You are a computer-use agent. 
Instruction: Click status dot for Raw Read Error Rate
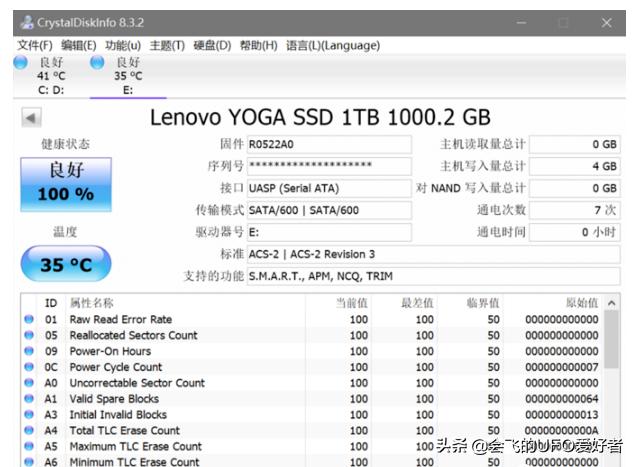(29, 319)
